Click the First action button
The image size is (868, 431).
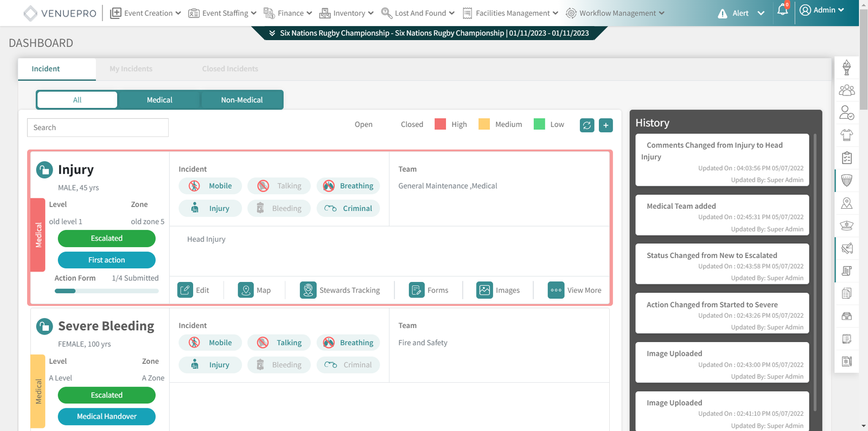(x=106, y=260)
